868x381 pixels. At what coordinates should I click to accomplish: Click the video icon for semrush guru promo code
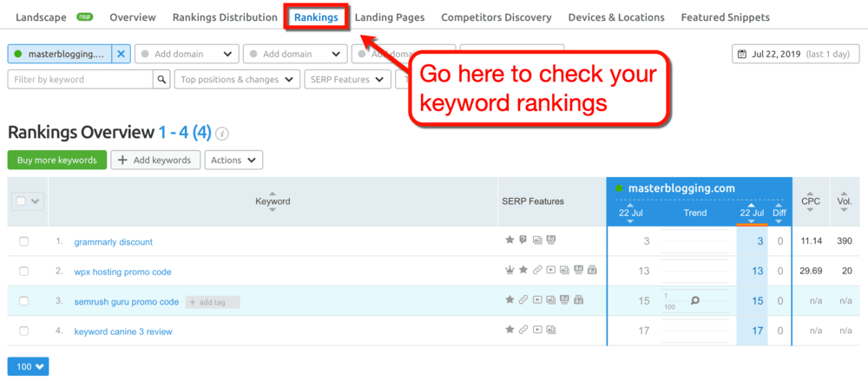(x=537, y=299)
